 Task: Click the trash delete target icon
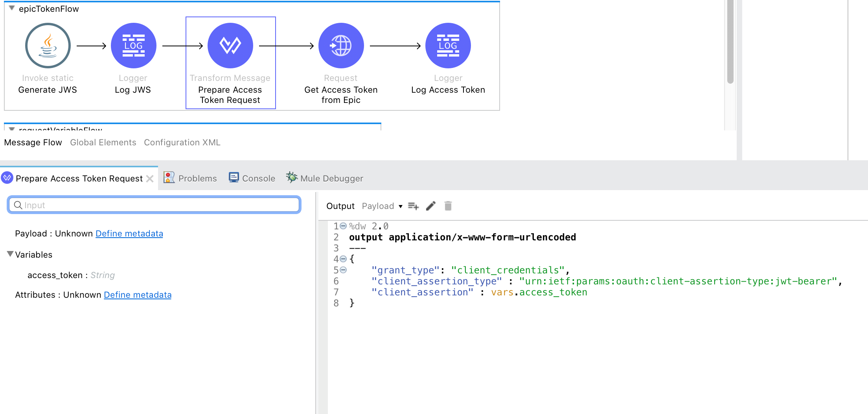(x=448, y=206)
